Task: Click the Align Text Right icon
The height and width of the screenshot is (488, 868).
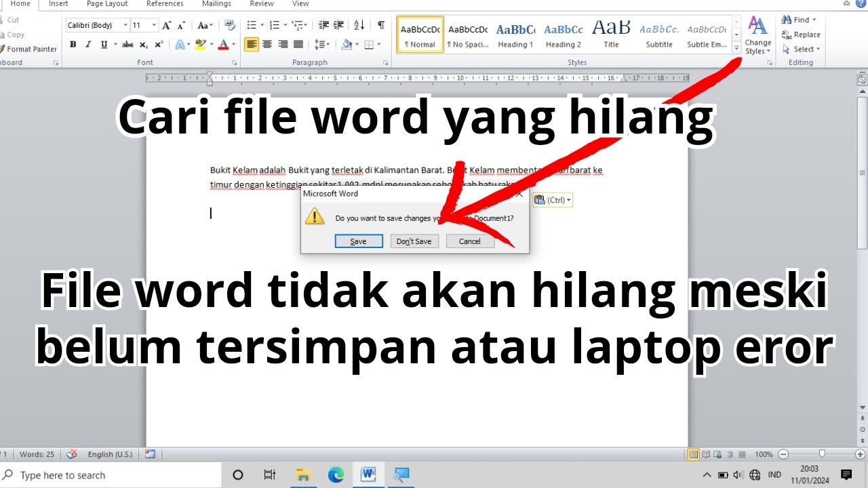Action: coord(283,45)
